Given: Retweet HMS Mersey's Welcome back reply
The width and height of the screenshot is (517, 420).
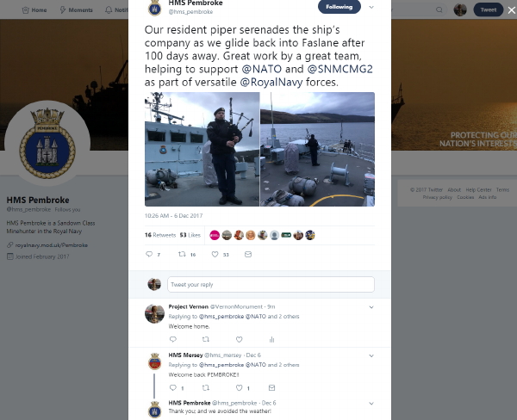Looking at the screenshot, I should coord(206,387).
